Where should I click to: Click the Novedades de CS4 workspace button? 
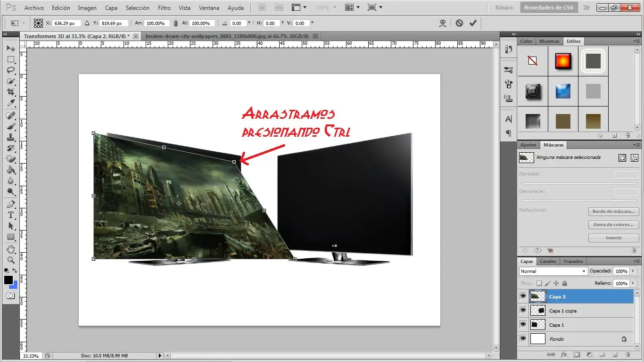click(x=549, y=8)
